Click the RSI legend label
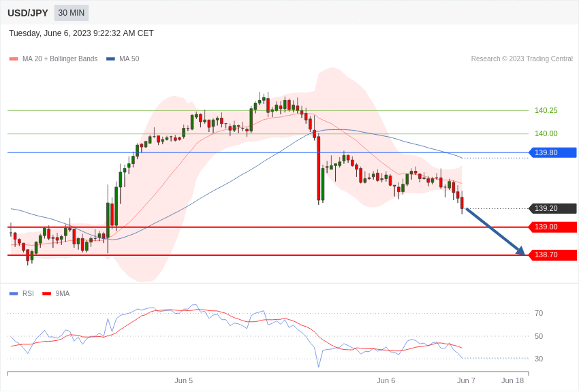This screenshot has width=579, height=392. [28, 293]
